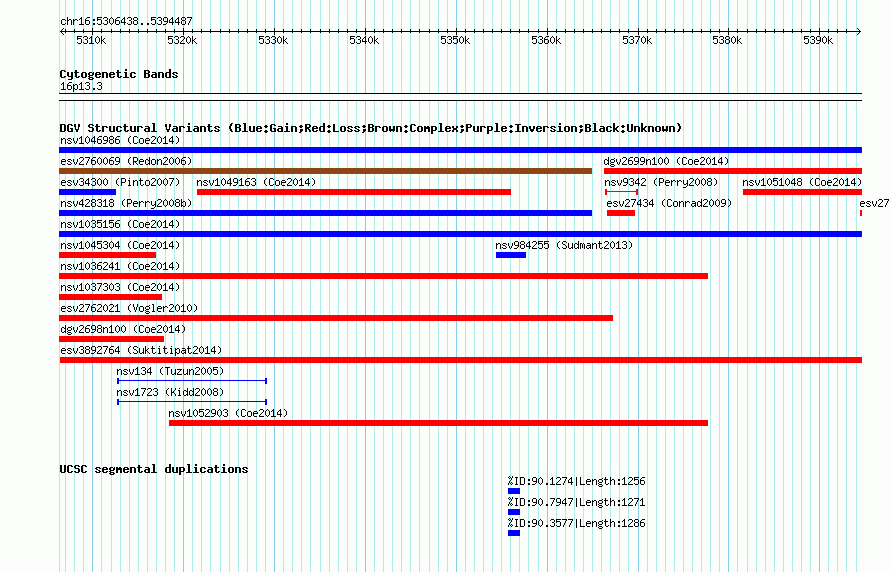Click the red nsv1036241 loss bar
890x572 pixels.
(383, 276)
